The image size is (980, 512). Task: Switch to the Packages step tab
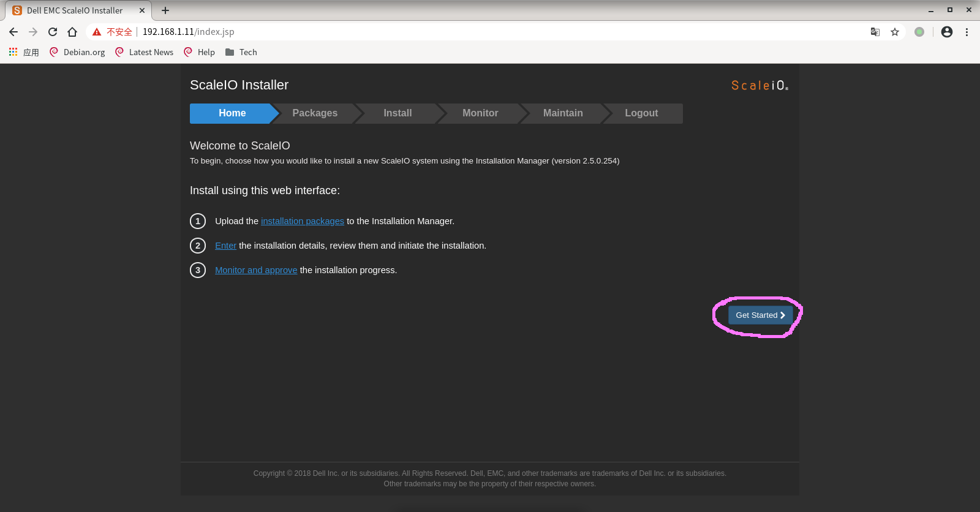click(x=315, y=113)
